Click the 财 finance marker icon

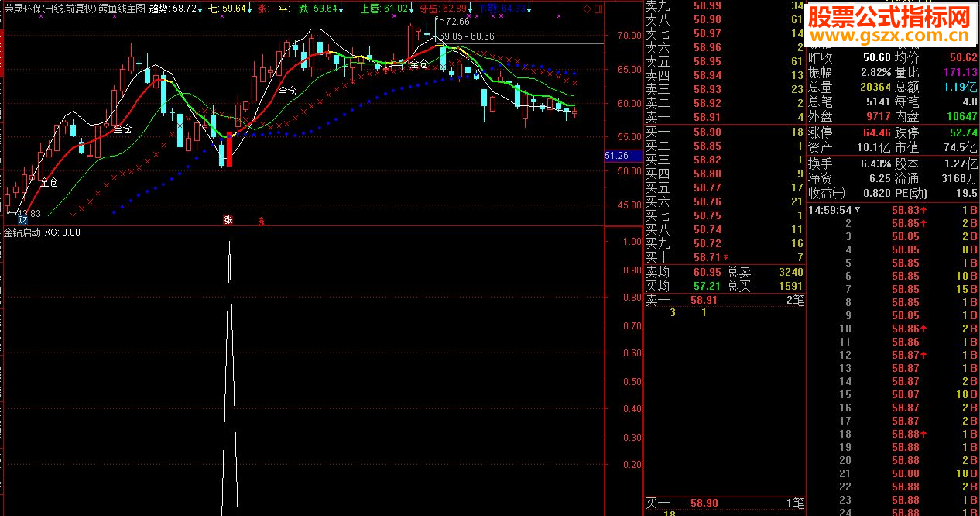point(22,220)
